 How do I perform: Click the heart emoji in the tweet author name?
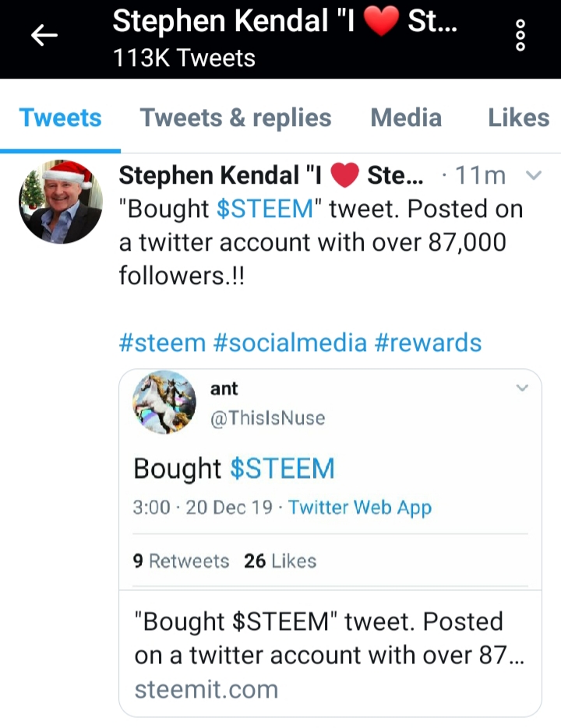(x=345, y=175)
